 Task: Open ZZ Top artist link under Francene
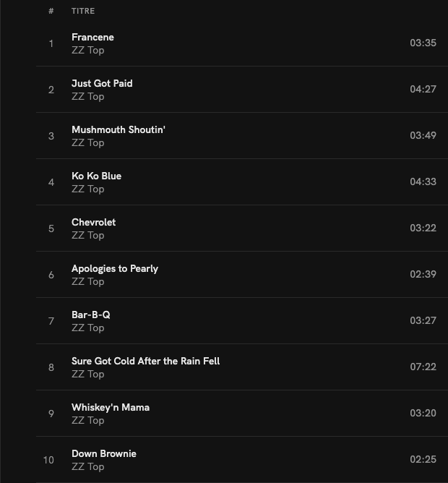click(x=88, y=51)
